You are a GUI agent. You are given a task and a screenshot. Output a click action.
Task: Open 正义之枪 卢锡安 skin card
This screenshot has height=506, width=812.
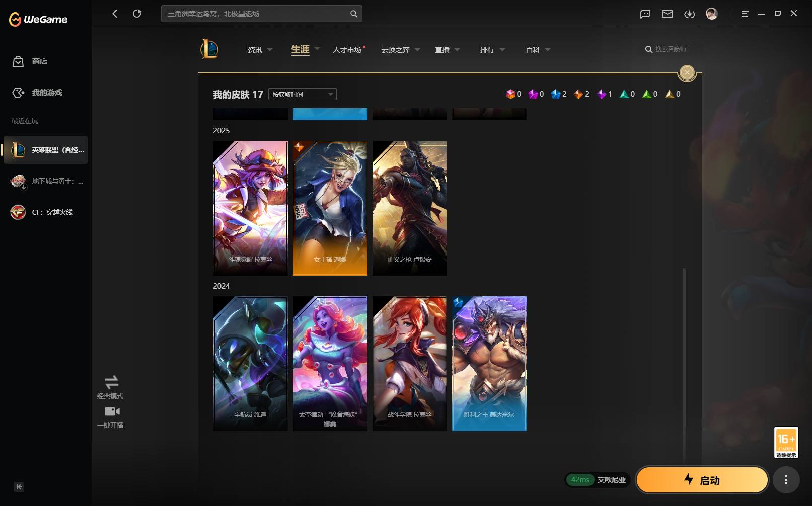pos(410,208)
